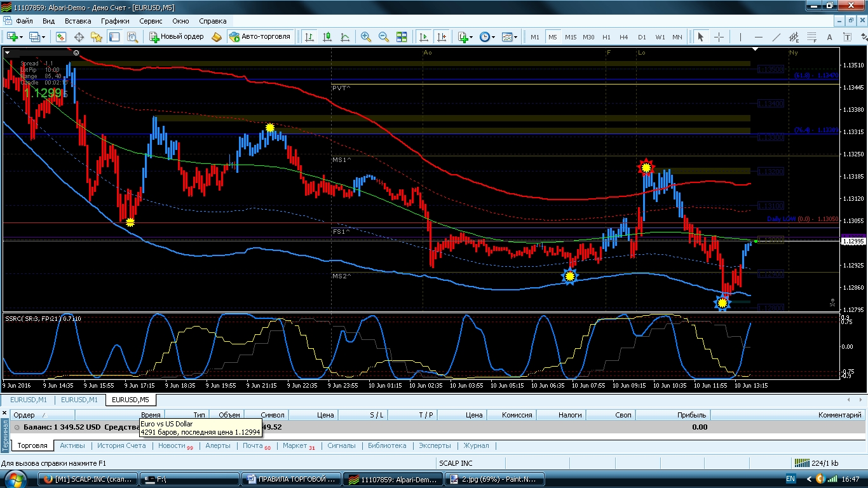This screenshot has height=488, width=868.
Task: Open the Navigator folder-star icon
Action: click(97, 37)
